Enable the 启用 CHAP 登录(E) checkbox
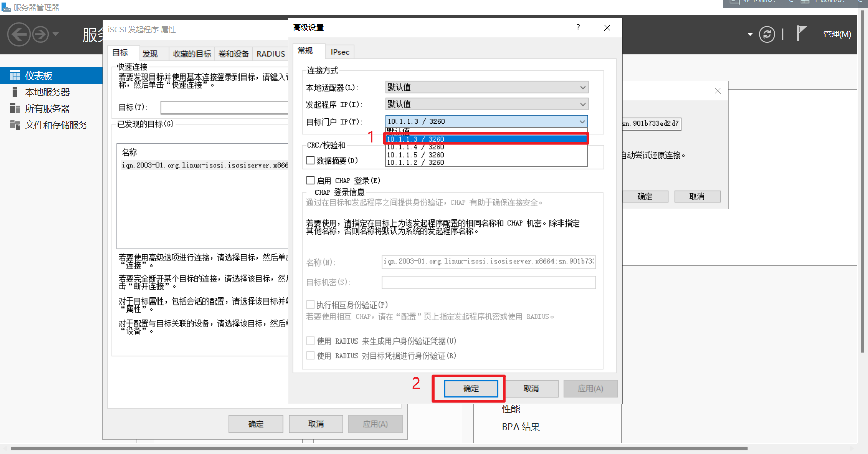 tap(311, 180)
